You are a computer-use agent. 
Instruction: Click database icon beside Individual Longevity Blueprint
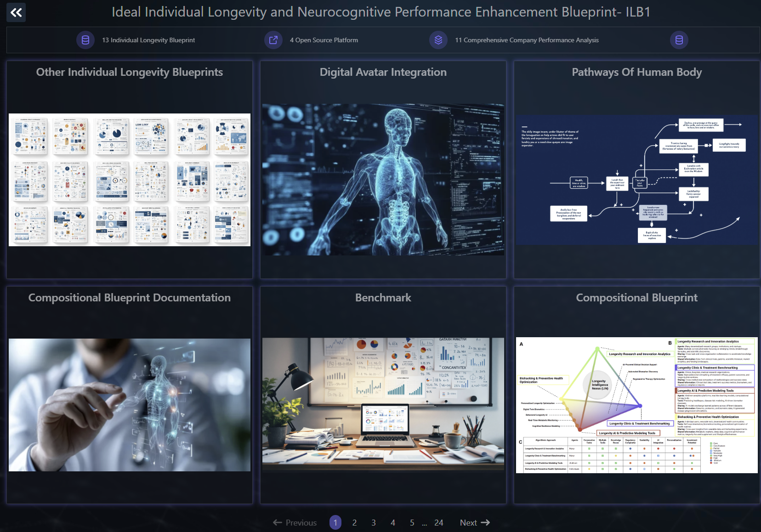click(85, 40)
